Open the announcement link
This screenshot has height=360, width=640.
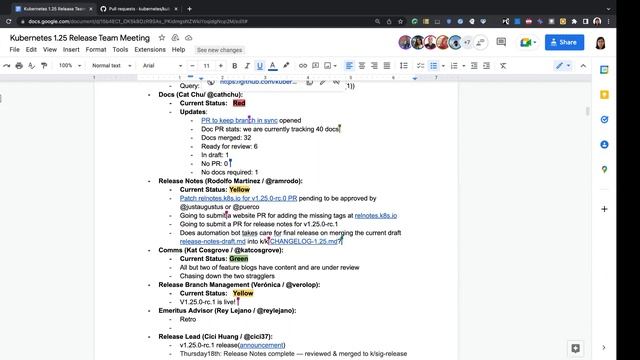coord(261,345)
